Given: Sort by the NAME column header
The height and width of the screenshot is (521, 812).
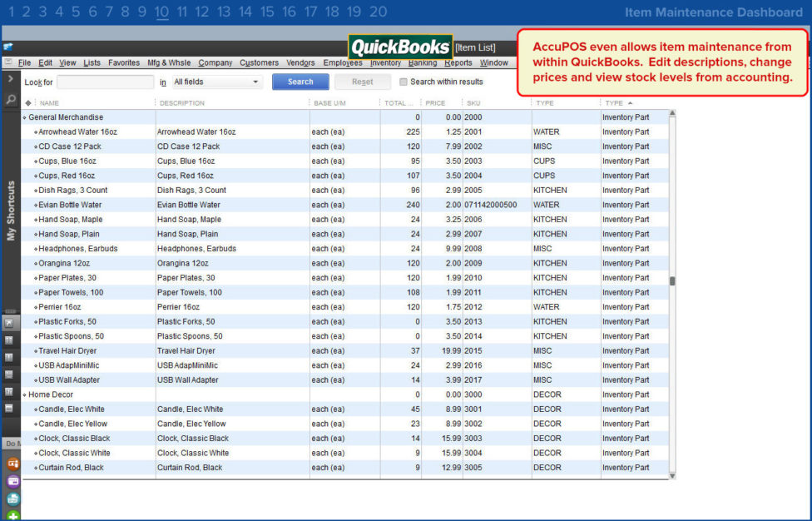Looking at the screenshot, I should pyautogui.click(x=49, y=103).
